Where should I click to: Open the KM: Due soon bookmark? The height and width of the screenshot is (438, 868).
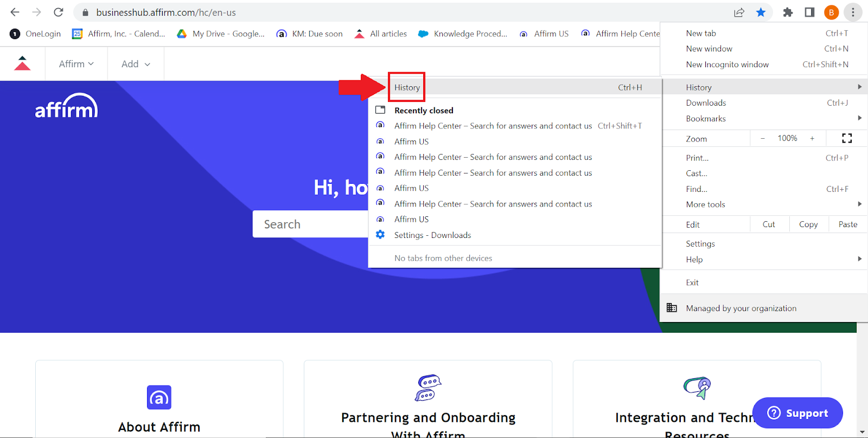pyautogui.click(x=310, y=34)
